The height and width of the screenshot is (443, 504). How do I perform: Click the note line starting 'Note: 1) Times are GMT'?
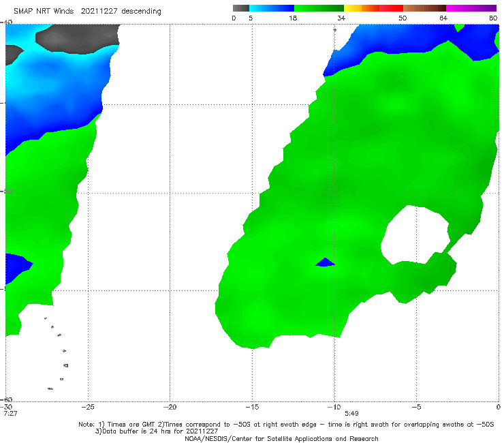pyautogui.click(x=286, y=425)
